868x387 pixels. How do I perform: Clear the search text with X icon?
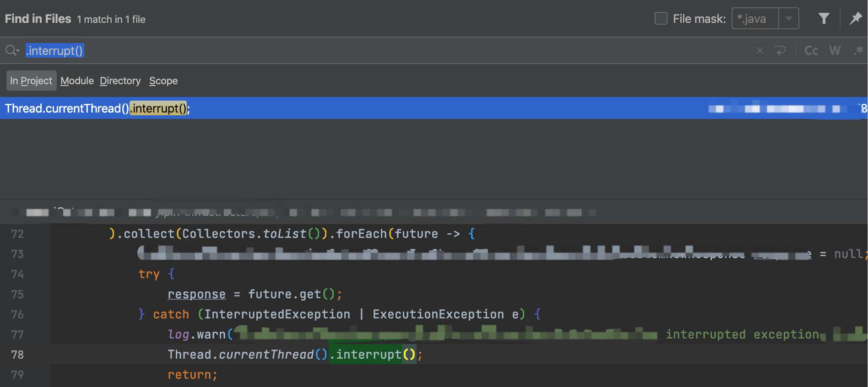[760, 50]
